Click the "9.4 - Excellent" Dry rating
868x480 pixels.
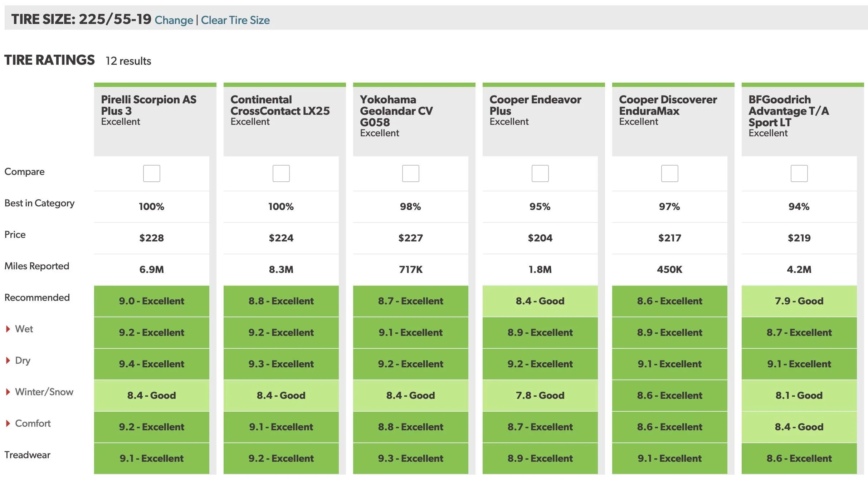(x=152, y=364)
